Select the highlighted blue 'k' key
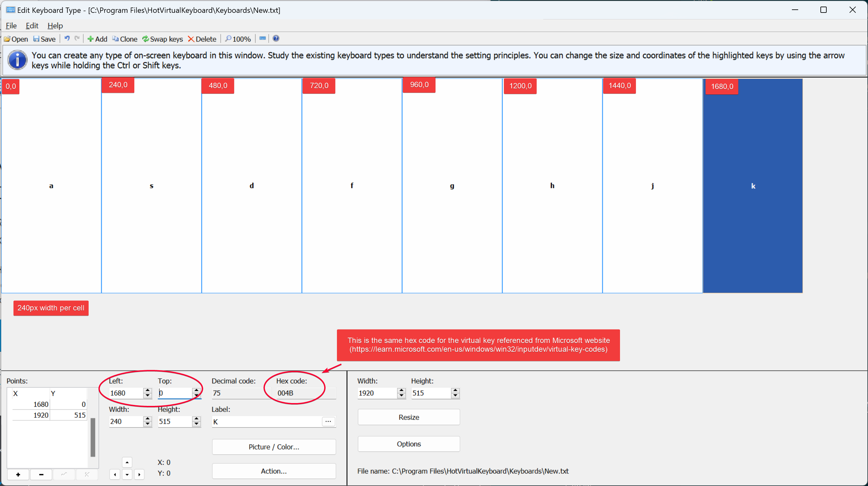The width and height of the screenshot is (868, 486). click(x=753, y=186)
